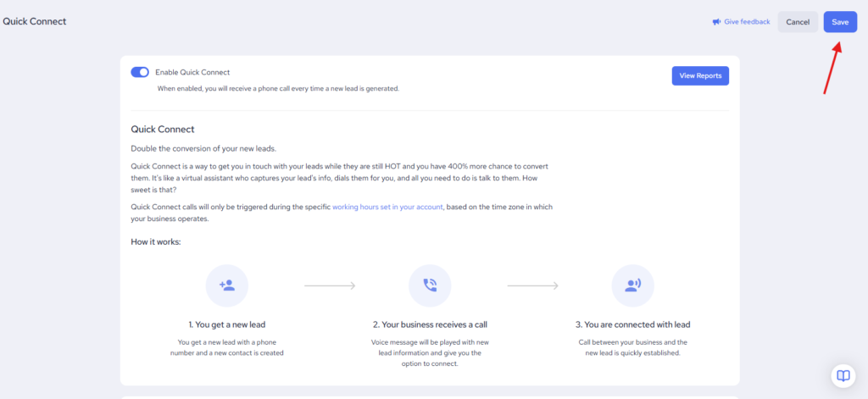Toggle the Enable Quick Connect switch
The width and height of the screenshot is (868, 399).
pyautogui.click(x=140, y=72)
